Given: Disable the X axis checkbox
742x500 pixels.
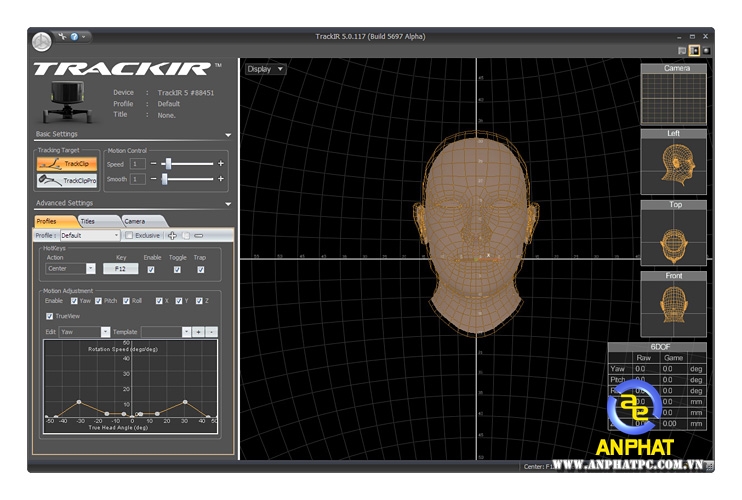Looking at the screenshot, I should click(159, 301).
